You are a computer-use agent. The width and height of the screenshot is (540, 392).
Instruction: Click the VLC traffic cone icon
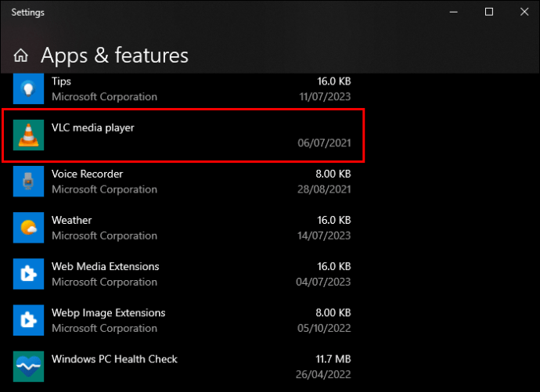click(x=29, y=135)
